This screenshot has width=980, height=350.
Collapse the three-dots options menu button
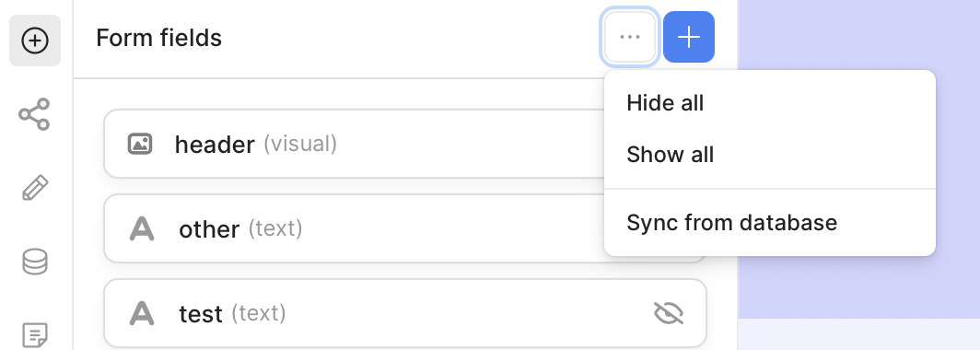click(630, 37)
